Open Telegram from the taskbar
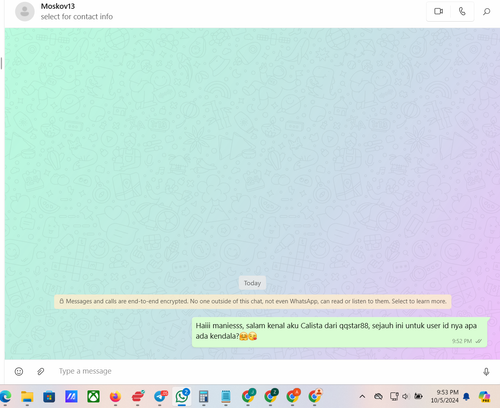500x408 pixels. click(x=160, y=397)
